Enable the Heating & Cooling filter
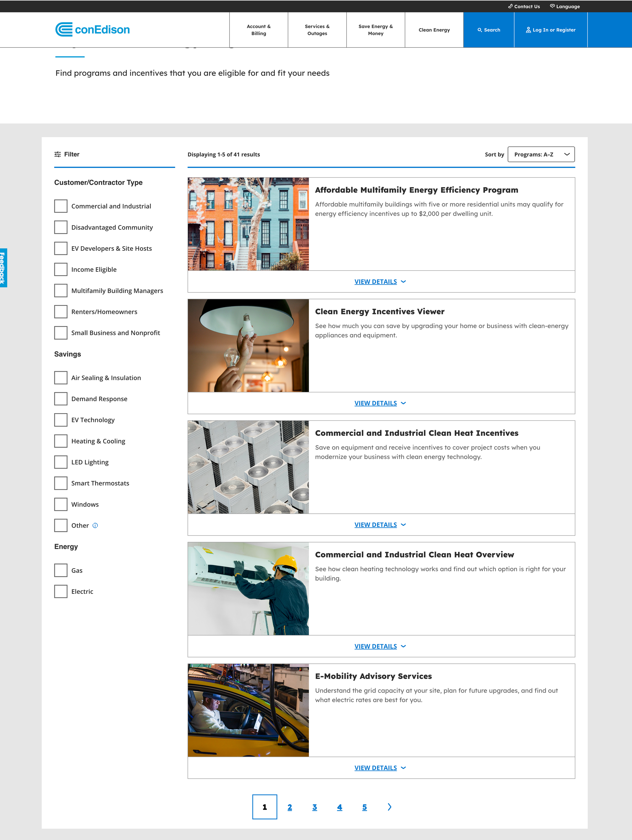Viewport: 632px width, 840px height. (x=61, y=441)
